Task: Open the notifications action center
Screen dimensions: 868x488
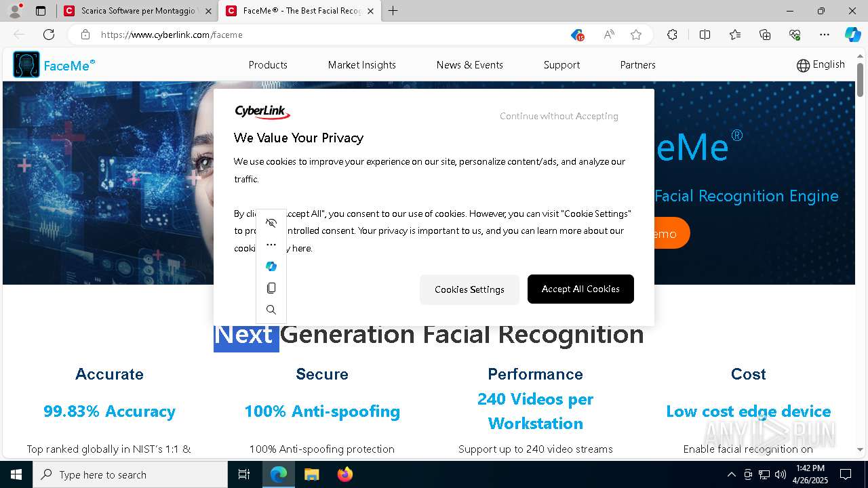Action: point(846,474)
